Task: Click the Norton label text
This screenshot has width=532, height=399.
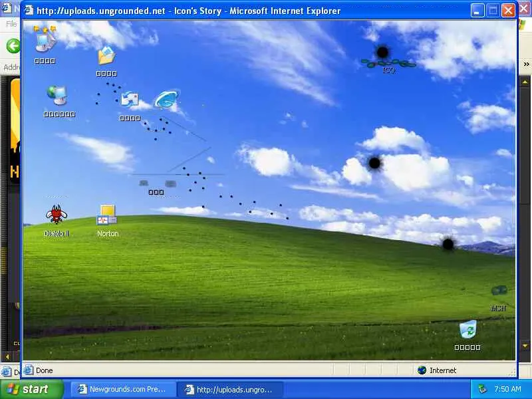Action: tap(108, 233)
